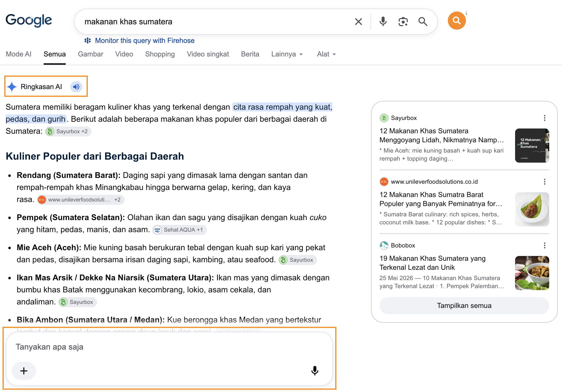
Task: Play AI summary audio with speaker icon
Action: pos(76,87)
